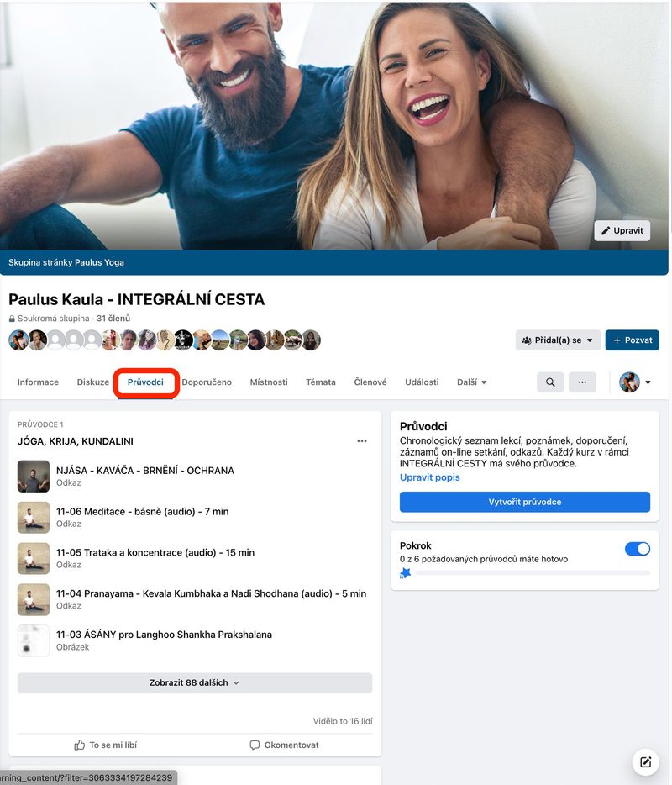Expand the Další tab dropdown
Image resolution: width=672 pixels, height=785 pixels.
(x=471, y=382)
